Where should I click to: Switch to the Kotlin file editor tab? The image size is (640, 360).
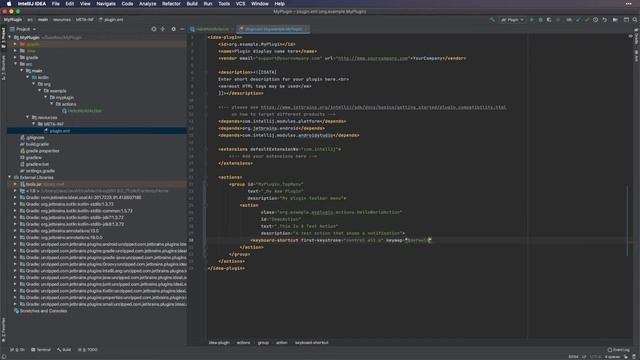click(x=211, y=29)
